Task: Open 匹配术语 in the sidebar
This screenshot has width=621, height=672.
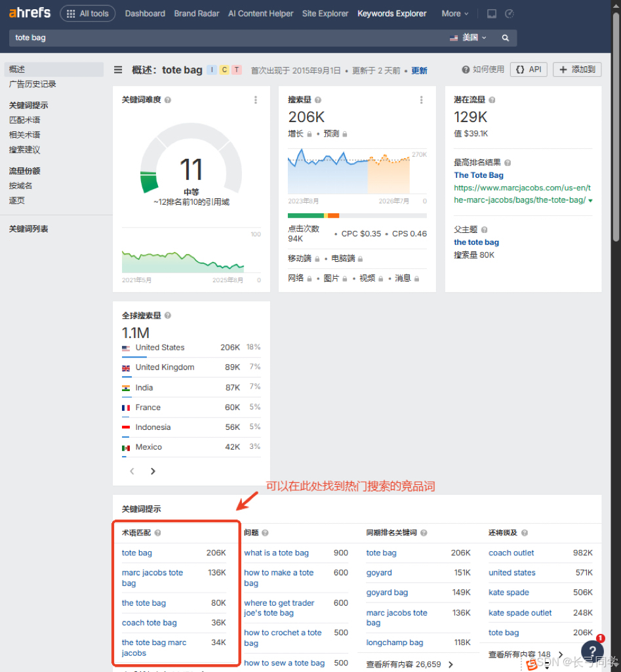Action: click(24, 120)
